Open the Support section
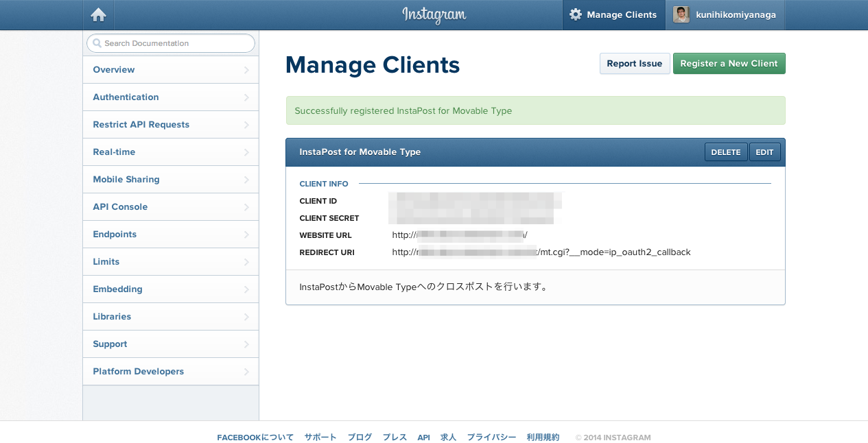The image size is (868, 443). 170,344
